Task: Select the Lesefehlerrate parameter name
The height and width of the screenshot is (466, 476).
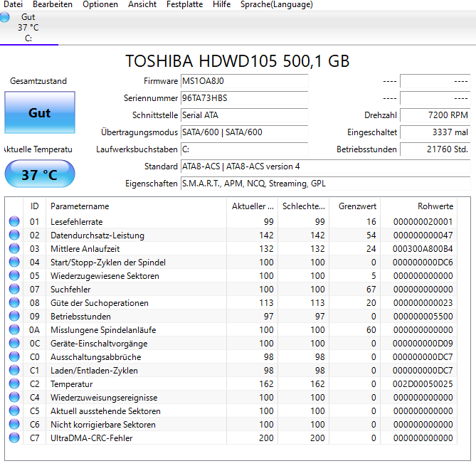Action: [x=77, y=222]
